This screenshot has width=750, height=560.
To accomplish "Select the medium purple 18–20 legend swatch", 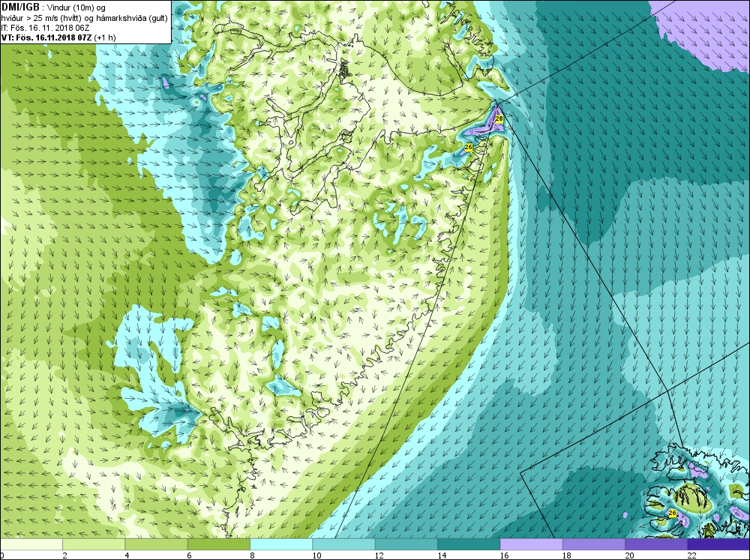I will (x=593, y=544).
